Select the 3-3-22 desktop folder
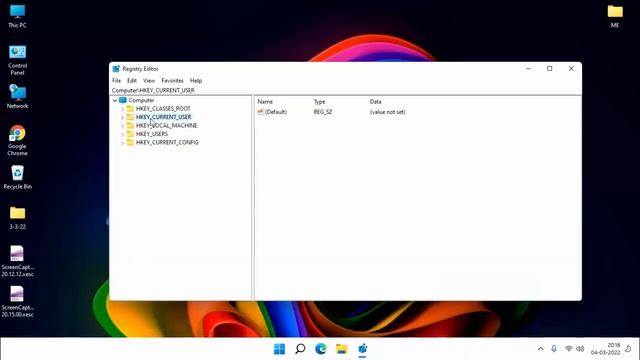This screenshot has width=640, height=360. (x=17, y=218)
